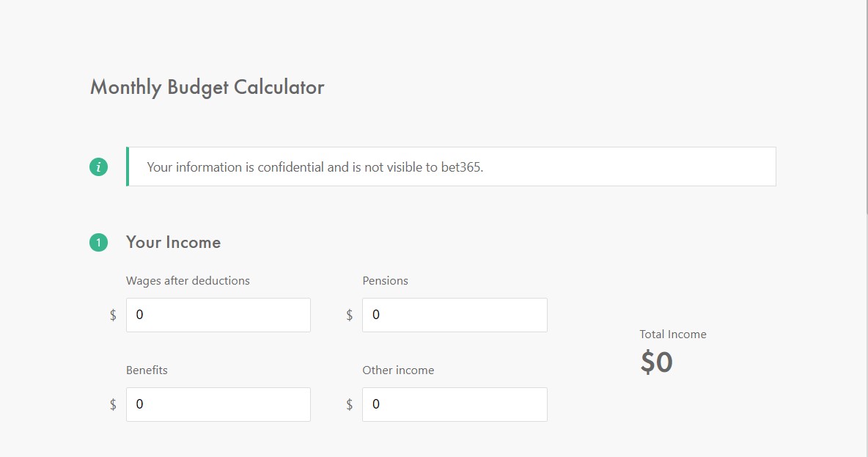Focus the Pensions amount input field
Image resolution: width=868 pixels, height=457 pixels.
(x=455, y=315)
